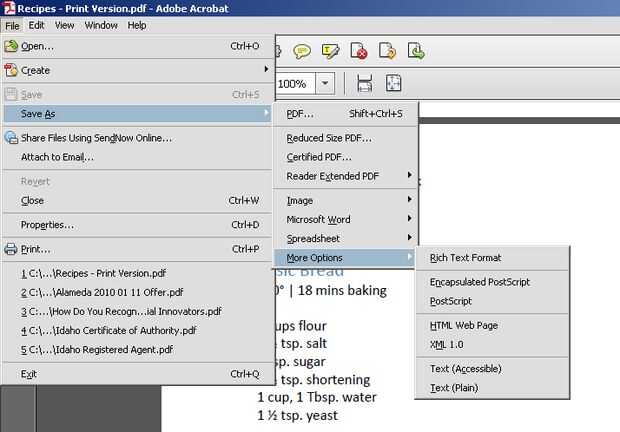Click the '1 ½ tsp. yeast' line
The image size is (620, 432).
click(297, 415)
